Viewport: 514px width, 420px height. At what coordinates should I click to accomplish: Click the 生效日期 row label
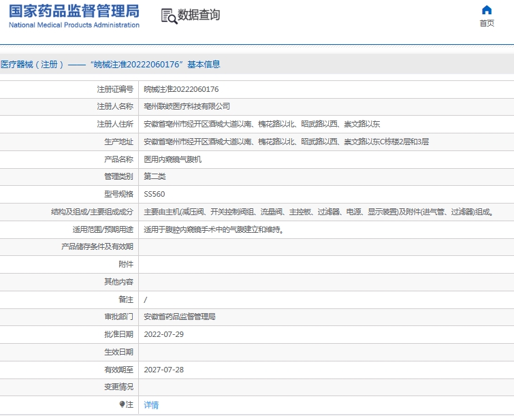(x=118, y=352)
